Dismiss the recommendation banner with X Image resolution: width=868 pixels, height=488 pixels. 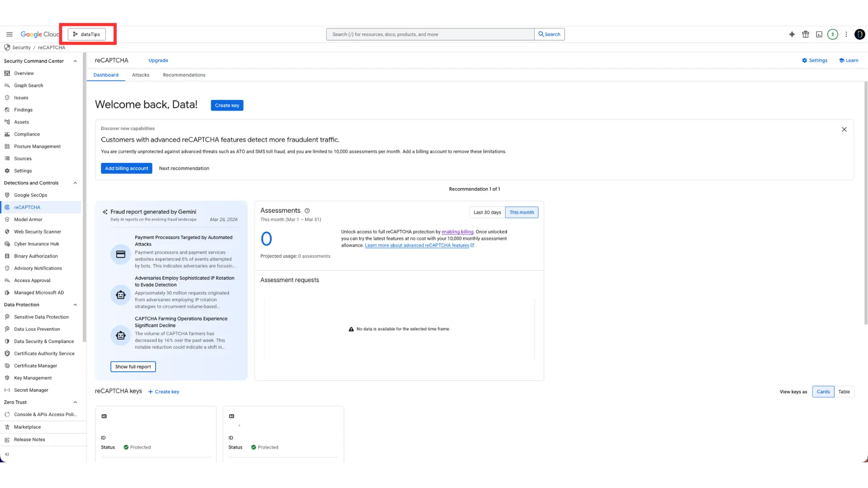(844, 130)
